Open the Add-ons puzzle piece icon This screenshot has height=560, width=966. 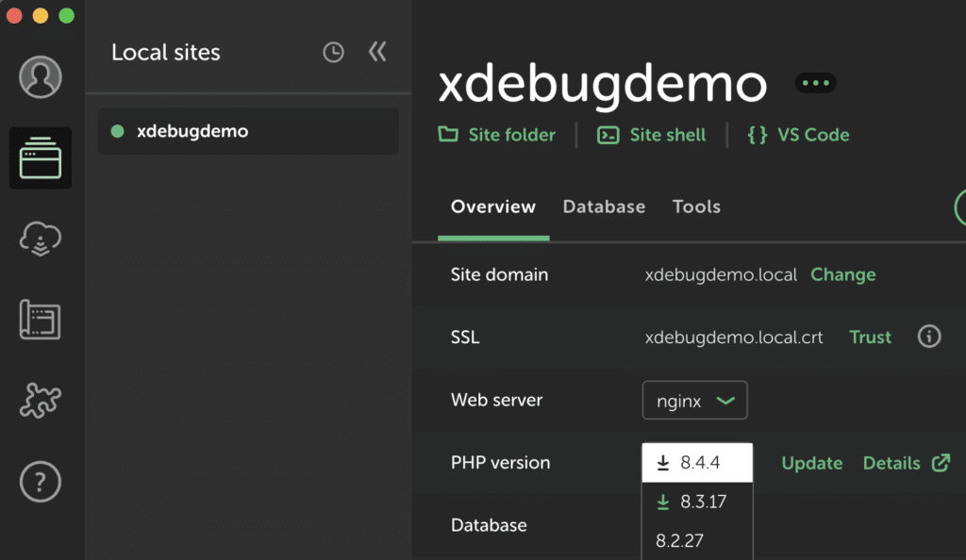(x=40, y=400)
